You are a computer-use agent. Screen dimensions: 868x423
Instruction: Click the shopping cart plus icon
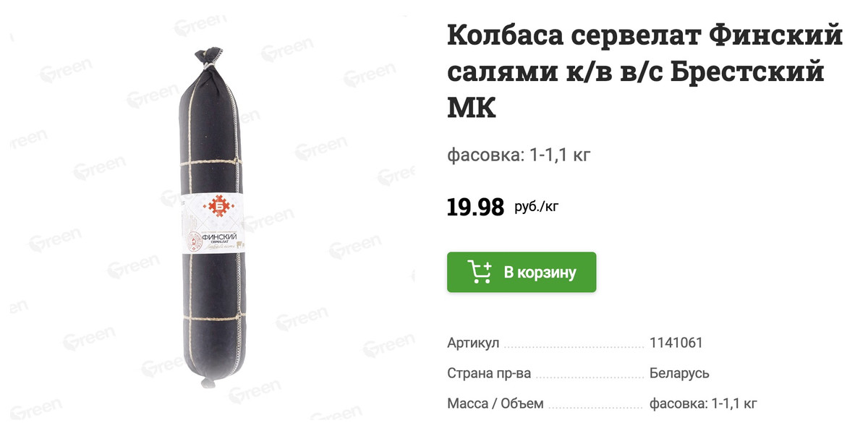tap(480, 272)
